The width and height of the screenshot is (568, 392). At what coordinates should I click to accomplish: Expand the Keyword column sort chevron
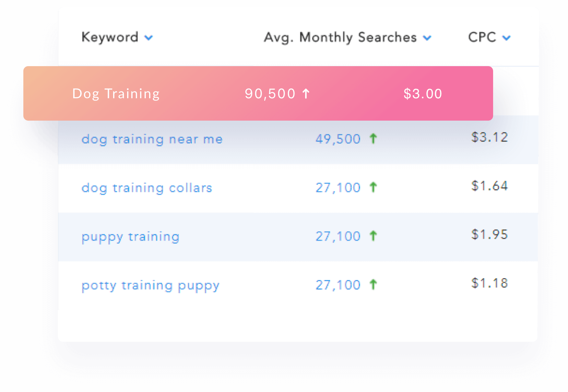148,38
